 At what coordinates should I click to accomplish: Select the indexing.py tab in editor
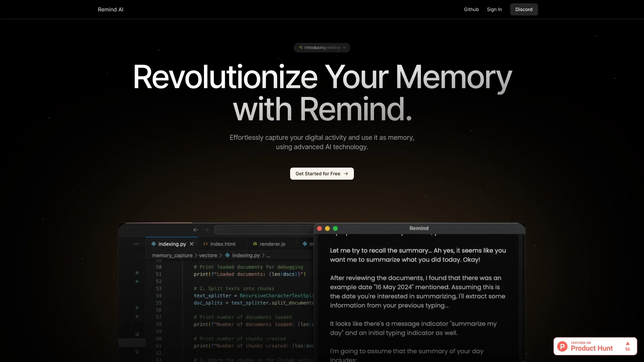click(x=172, y=244)
